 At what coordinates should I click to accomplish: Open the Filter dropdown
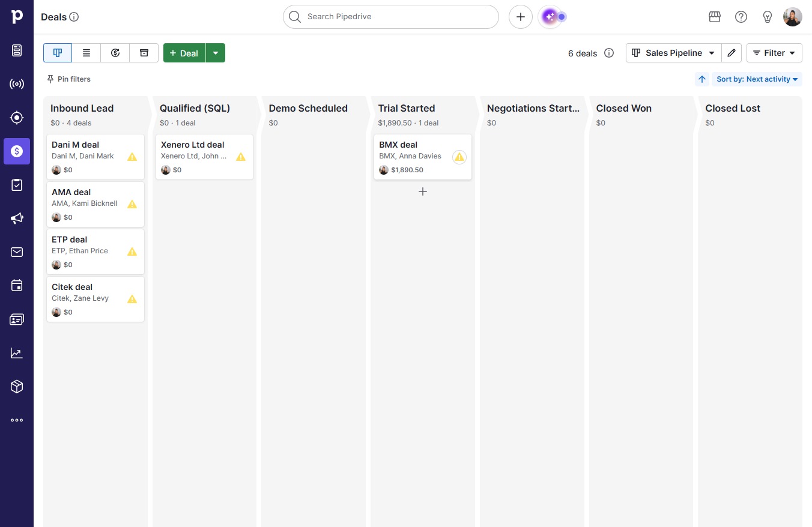[774, 53]
